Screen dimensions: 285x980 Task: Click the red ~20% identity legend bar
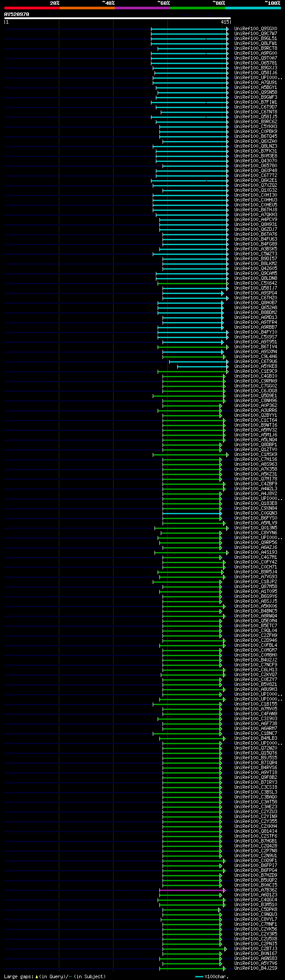point(32,8)
